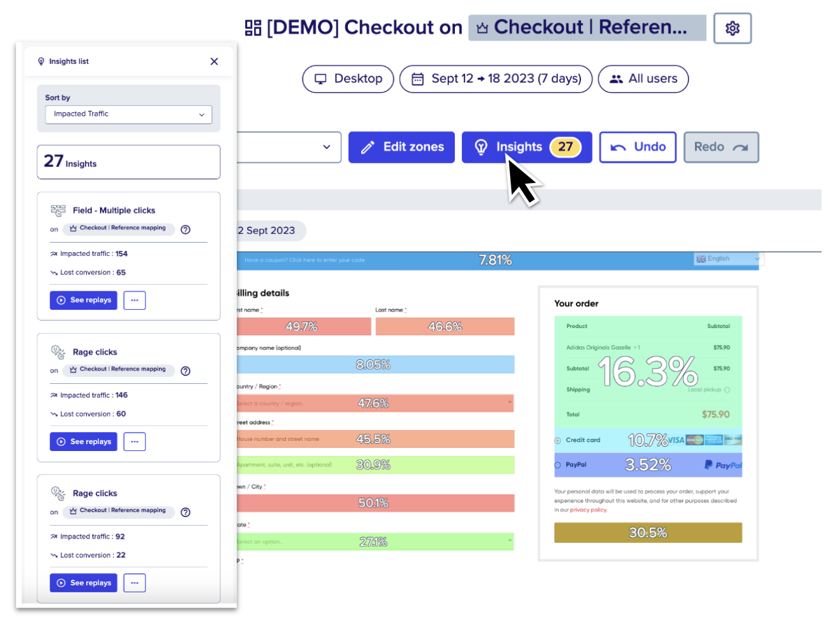
Task: Select the 8.05% Company name zone
Action: 375,365
